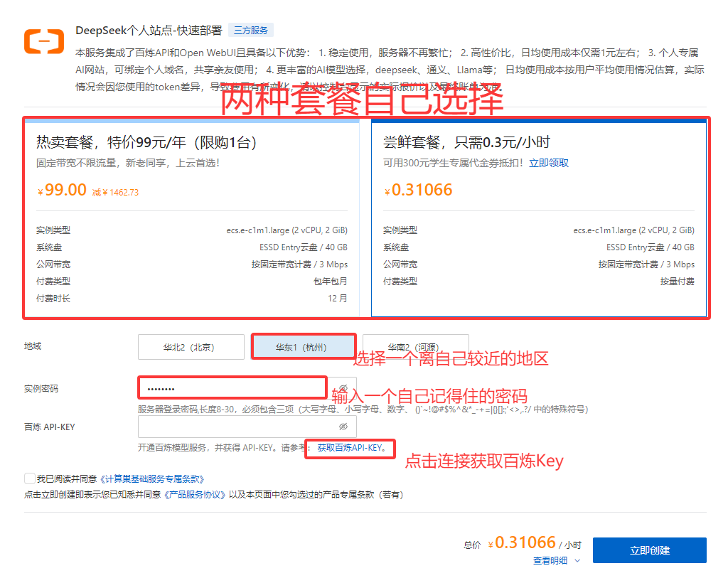Choose region 华东1（杭州）

303,348
